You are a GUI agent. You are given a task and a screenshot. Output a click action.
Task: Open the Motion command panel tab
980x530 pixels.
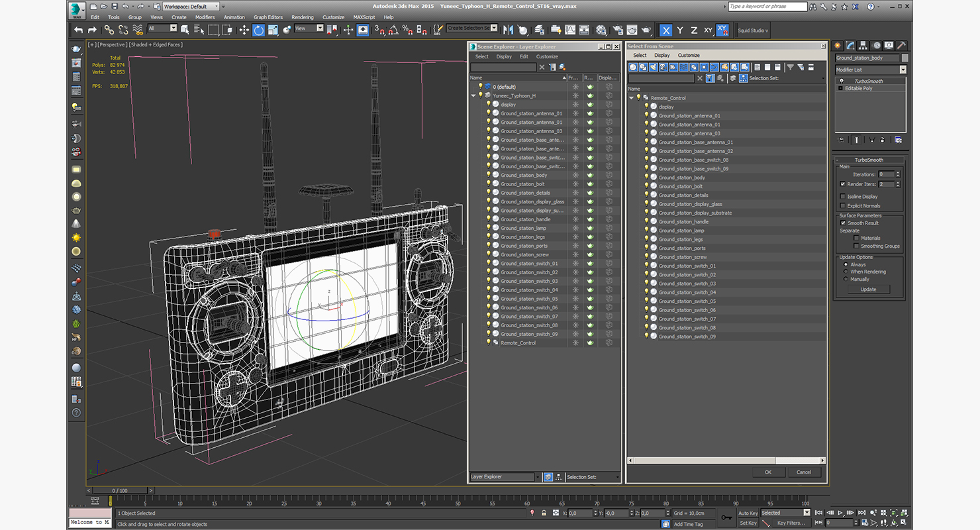coord(877,46)
